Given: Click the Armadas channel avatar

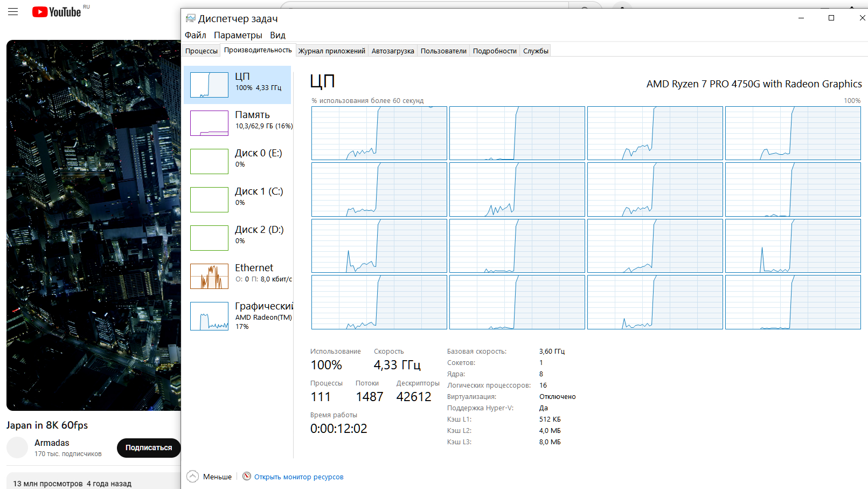Looking at the screenshot, I should point(17,447).
